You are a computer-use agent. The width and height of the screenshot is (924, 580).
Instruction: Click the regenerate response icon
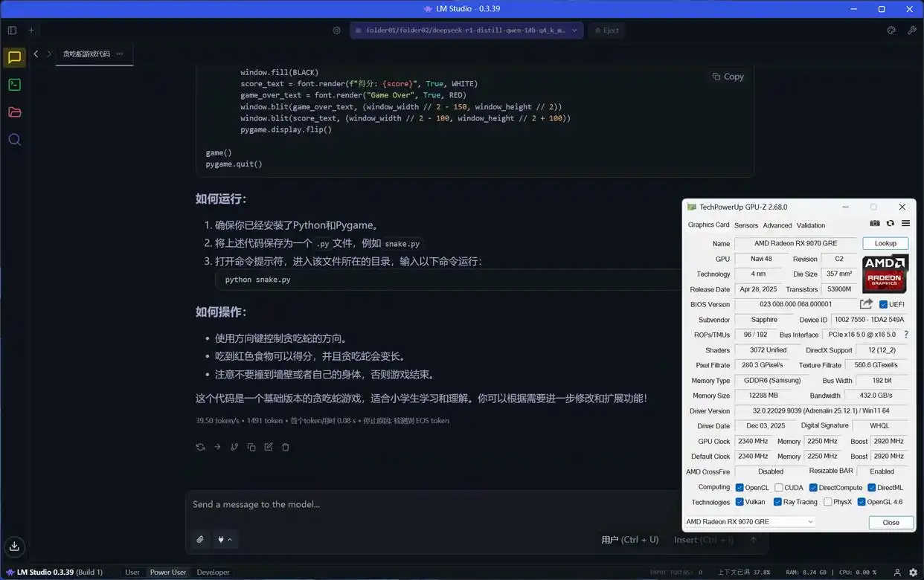199,446
